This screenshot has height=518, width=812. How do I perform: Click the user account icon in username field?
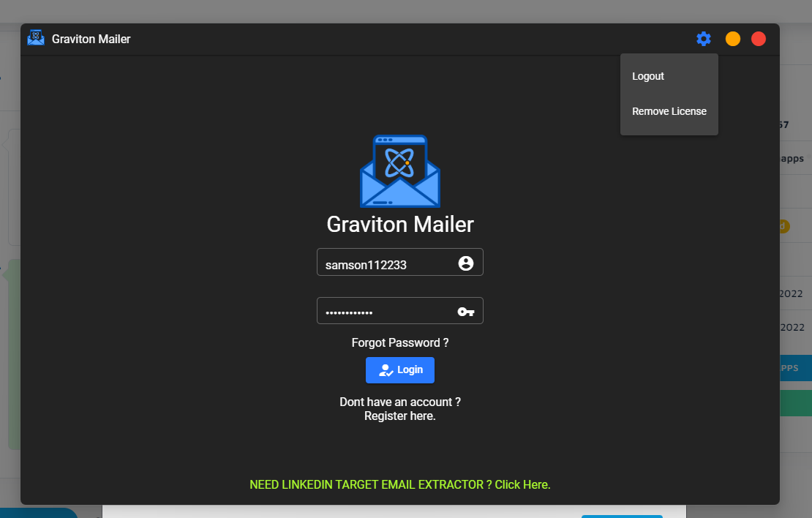(465, 263)
